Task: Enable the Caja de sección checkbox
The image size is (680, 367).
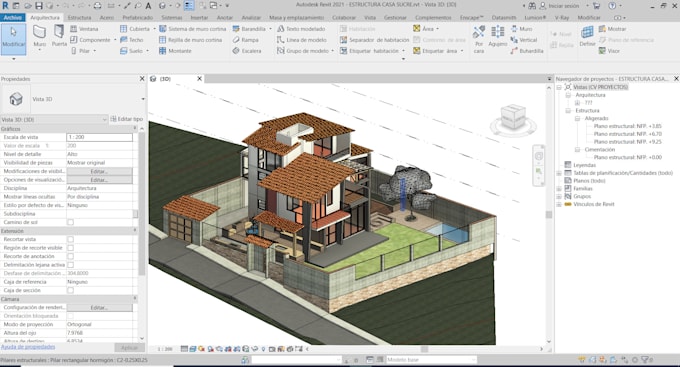Action: pyautogui.click(x=70, y=290)
